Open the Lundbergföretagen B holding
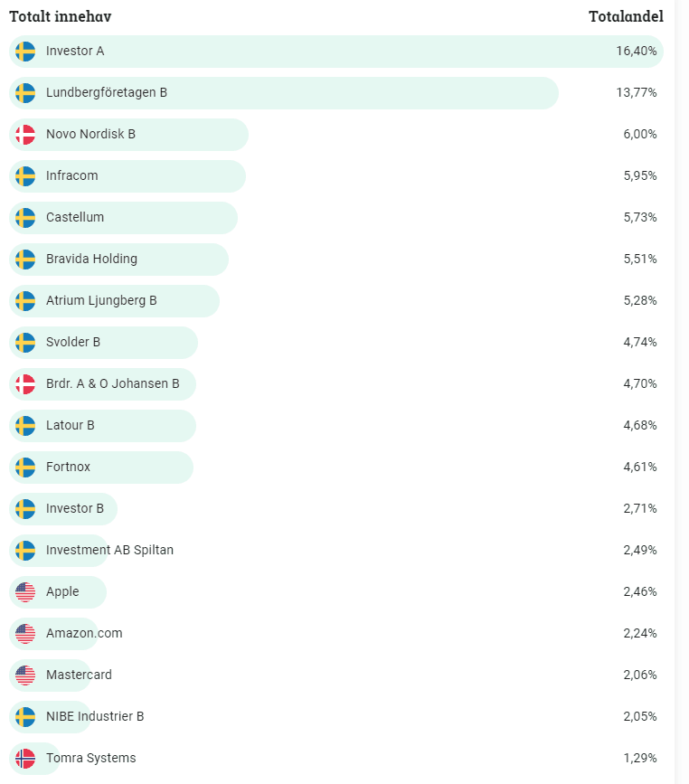Image resolution: width=689 pixels, height=784 pixels. 107,92
